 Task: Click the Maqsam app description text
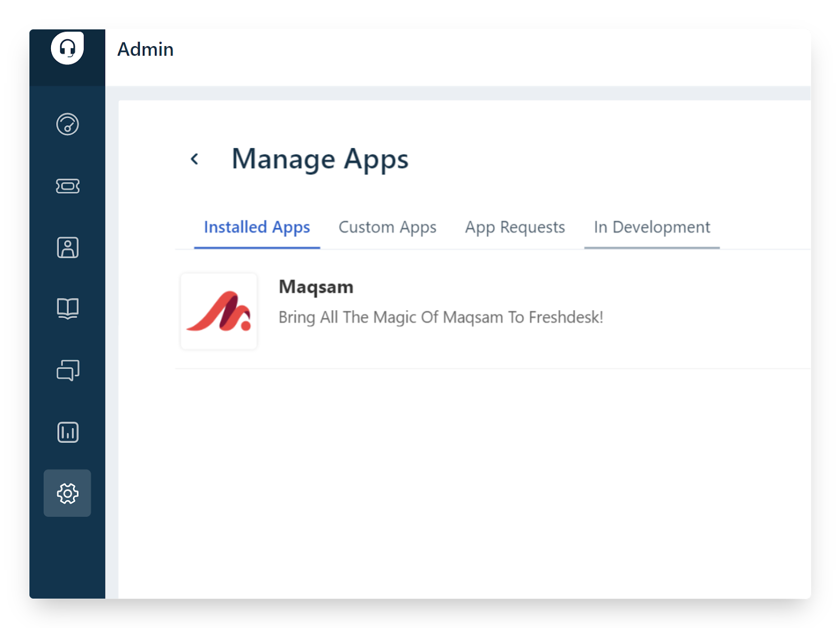pos(440,317)
